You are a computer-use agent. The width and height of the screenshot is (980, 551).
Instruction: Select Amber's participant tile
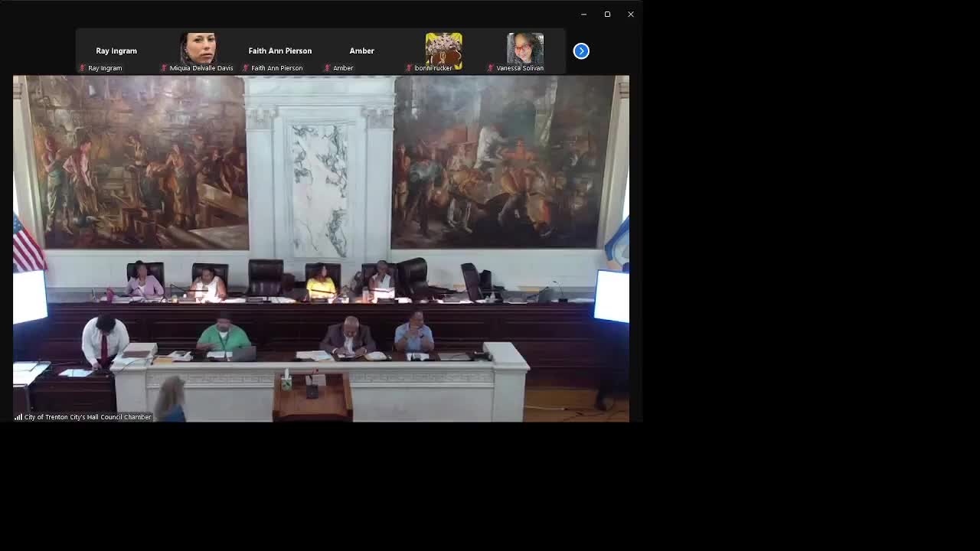point(362,51)
